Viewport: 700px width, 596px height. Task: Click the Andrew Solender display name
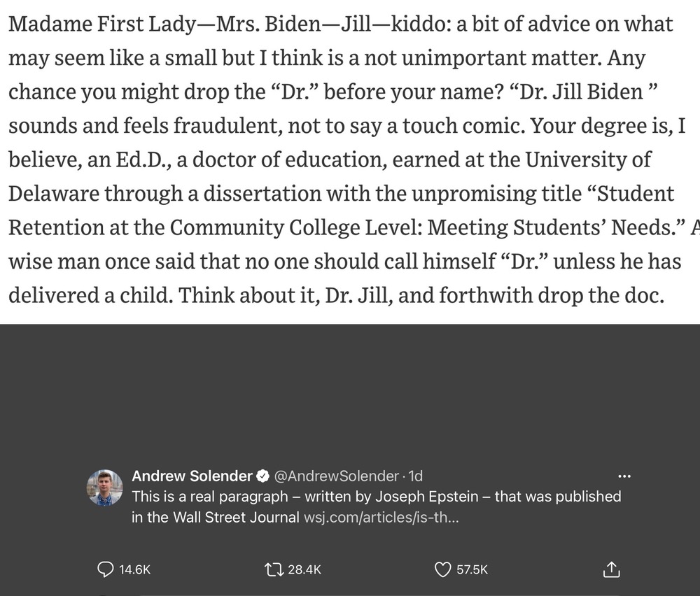(192, 476)
